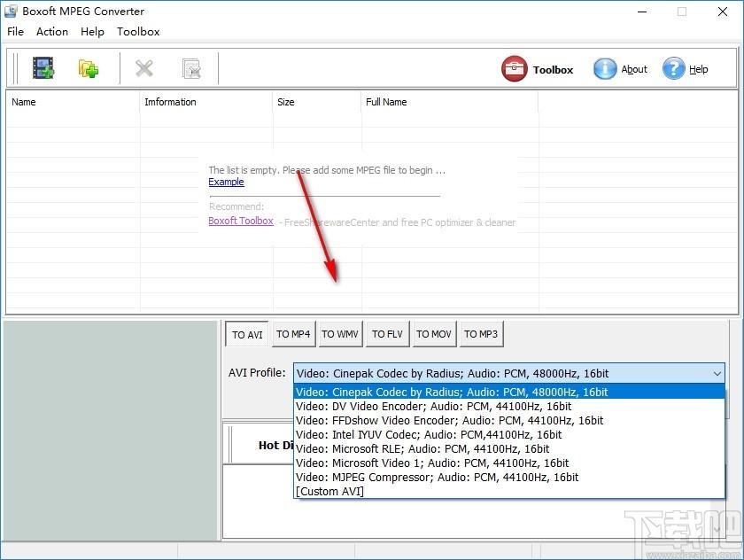Close the Boxoft MPEG Converter window
Image resolution: width=744 pixels, height=560 pixels.
point(722,12)
